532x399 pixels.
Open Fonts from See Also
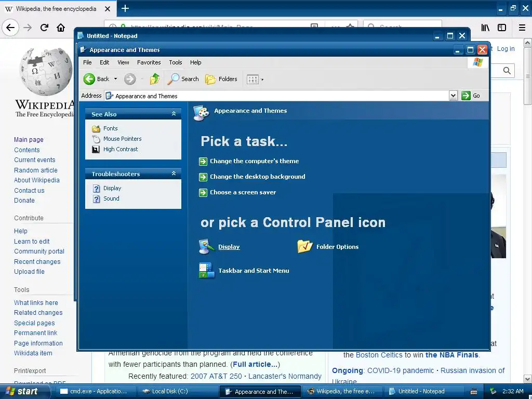click(x=110, y=128)
